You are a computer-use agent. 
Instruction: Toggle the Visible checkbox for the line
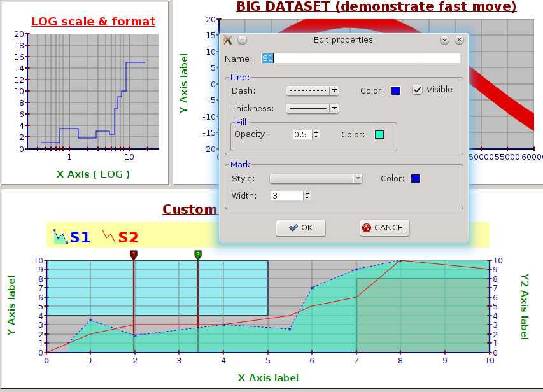point(418,90)
